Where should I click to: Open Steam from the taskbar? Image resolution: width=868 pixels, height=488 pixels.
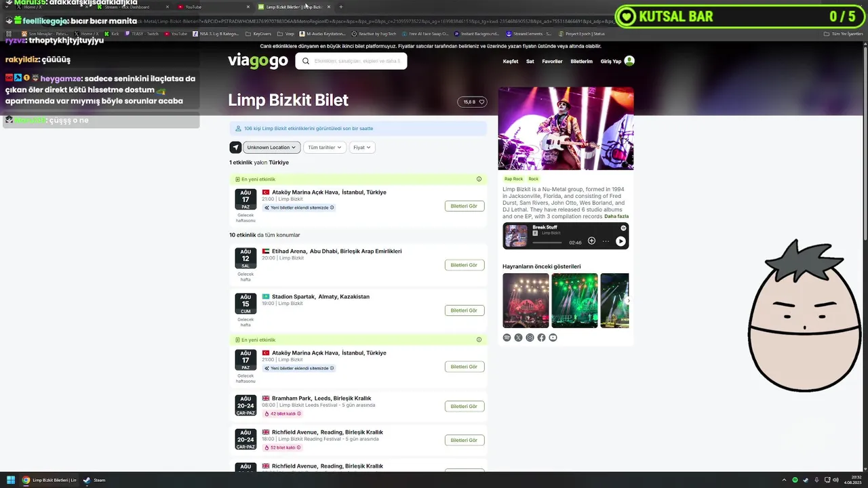point(94,480)
